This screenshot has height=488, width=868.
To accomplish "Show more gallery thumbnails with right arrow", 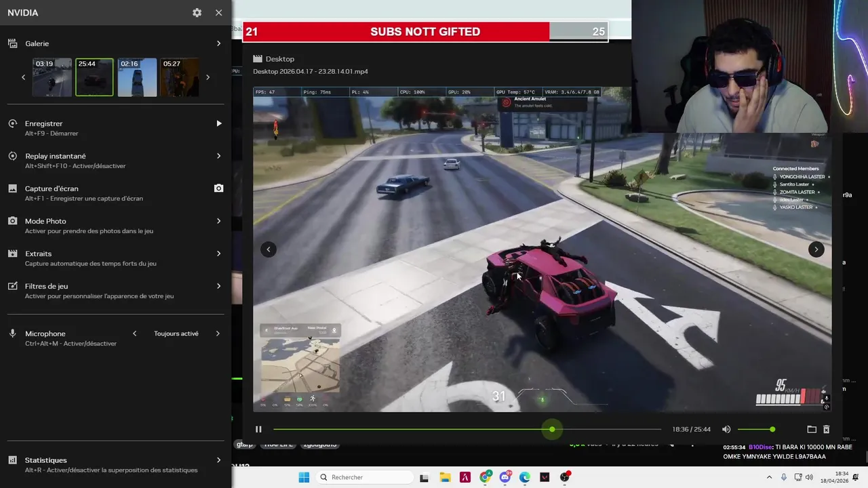I will click(x=208, y=77).
